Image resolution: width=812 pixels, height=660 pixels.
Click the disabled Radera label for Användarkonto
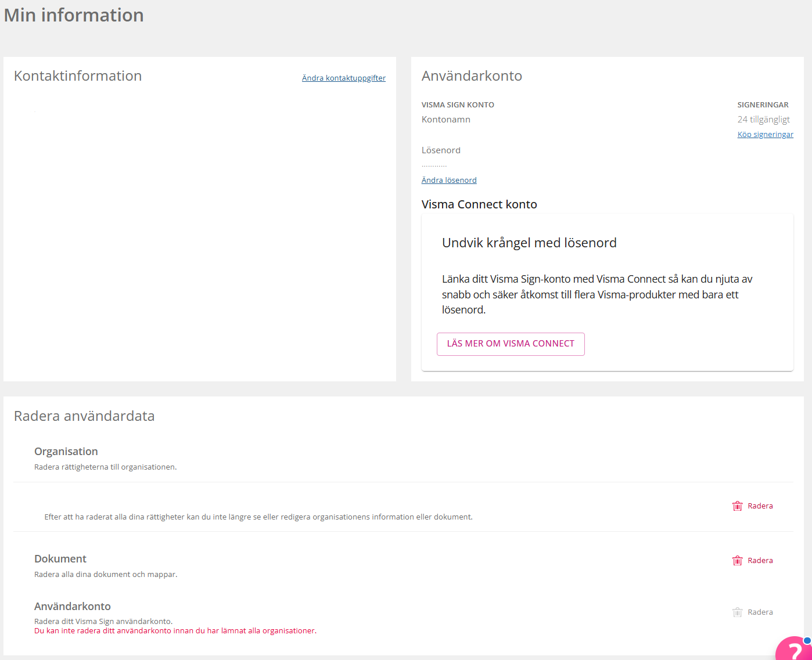(x=760, y=612)
